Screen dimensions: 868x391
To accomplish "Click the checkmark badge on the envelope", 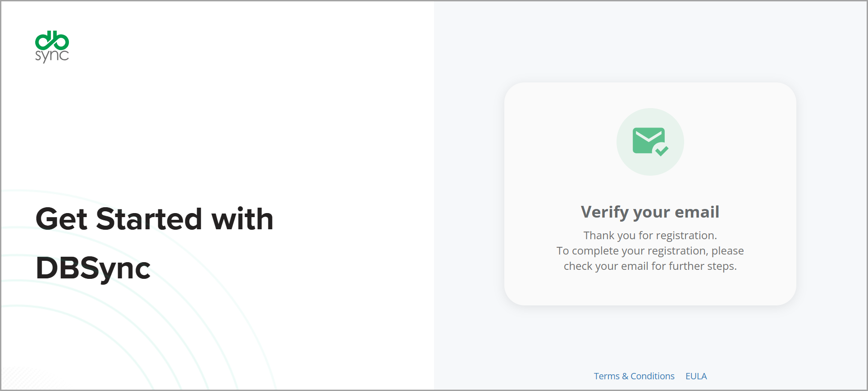I will point(662,150).
